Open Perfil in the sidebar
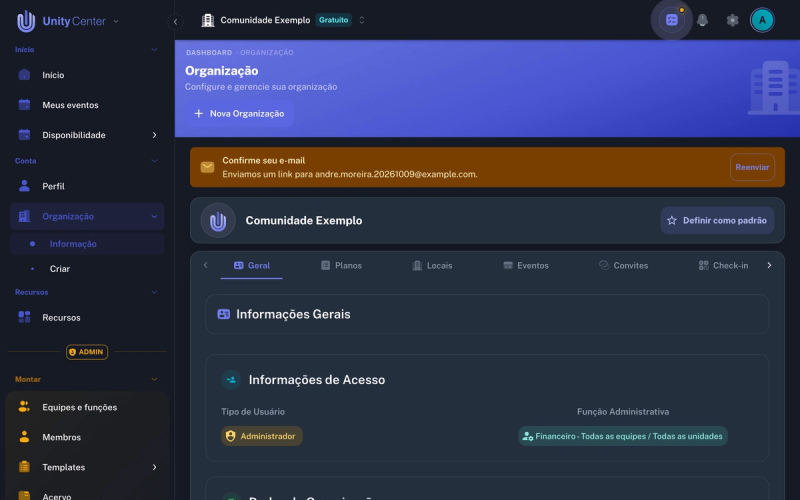This screenshot has height=500, width=800. (87, 186)
